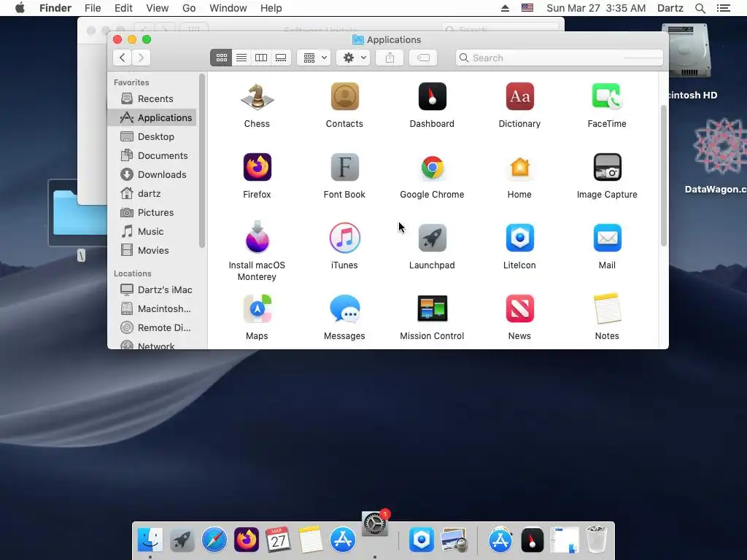
Task: Open Movies in sidebar
Action: pyautogui.click(x=152, y=251)
